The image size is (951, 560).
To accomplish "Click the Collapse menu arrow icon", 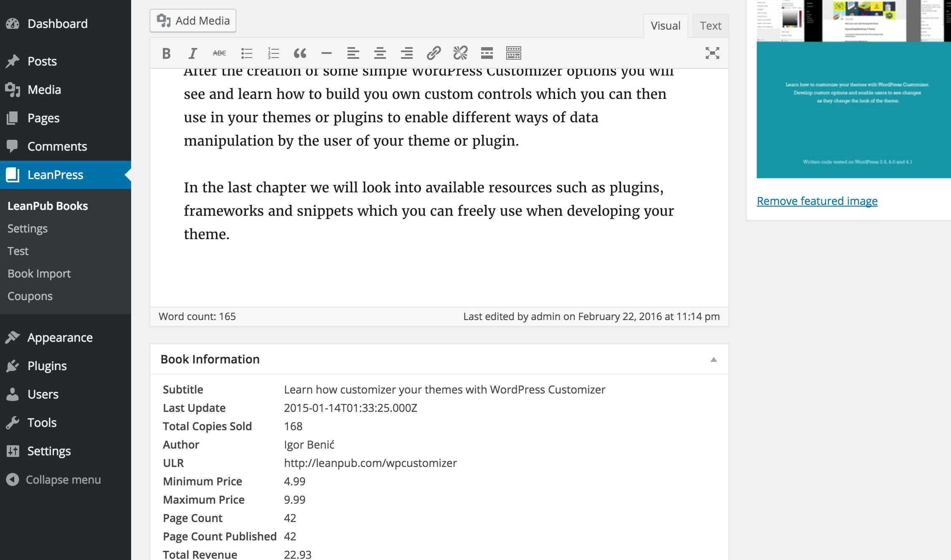I will [x=13, y=479].
